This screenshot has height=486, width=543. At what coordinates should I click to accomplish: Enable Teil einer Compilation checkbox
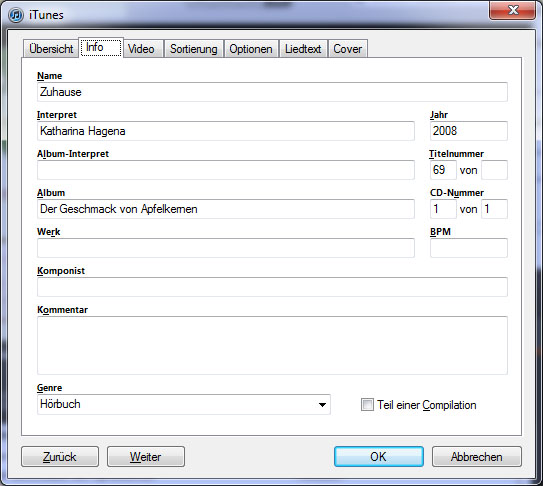click(x=367, y=405)
